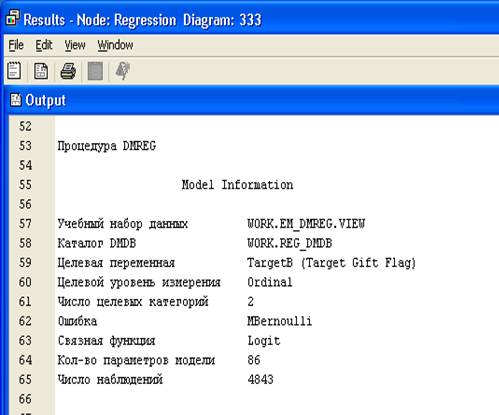
Task: Click the Model Information heading text
Action: (237, 185)
